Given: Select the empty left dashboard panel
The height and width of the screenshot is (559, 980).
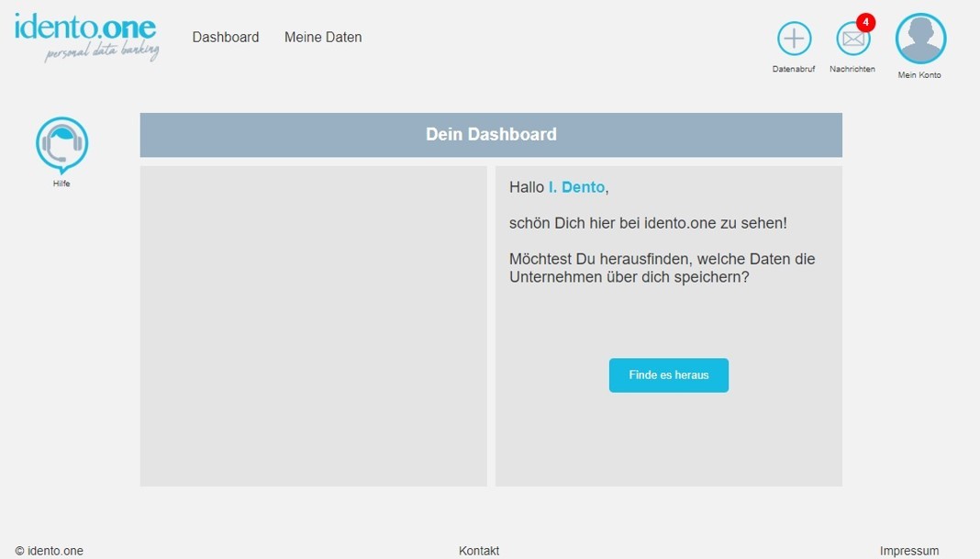Looking at the screenshot, I should point(313,326).
